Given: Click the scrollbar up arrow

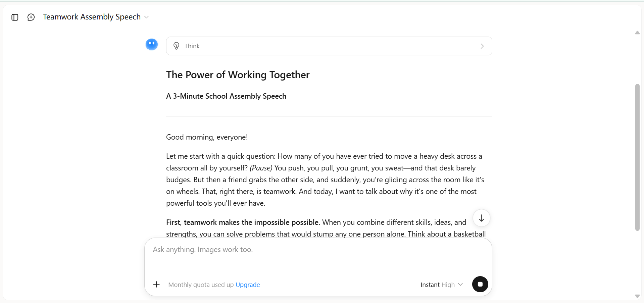Looking at the screenshot, I should click(x=637, y=33).
